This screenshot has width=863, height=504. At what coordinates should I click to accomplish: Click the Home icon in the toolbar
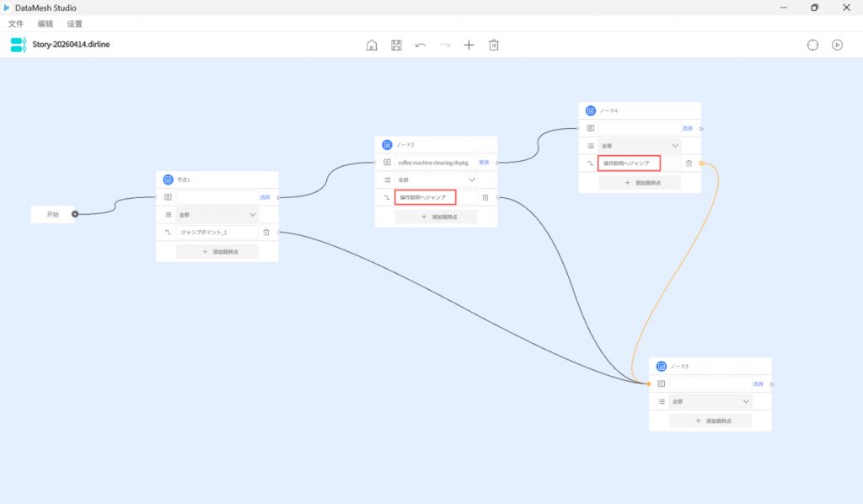click(372, 45)
